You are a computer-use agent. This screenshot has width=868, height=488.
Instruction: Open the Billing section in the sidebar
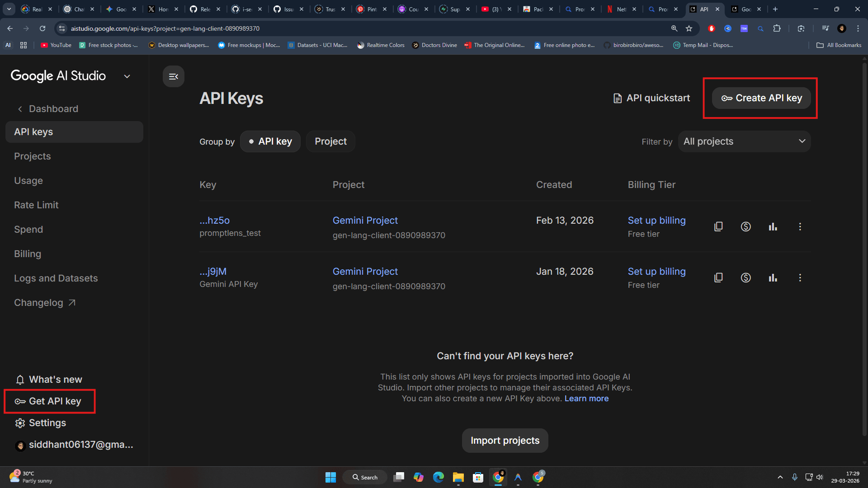28,253
